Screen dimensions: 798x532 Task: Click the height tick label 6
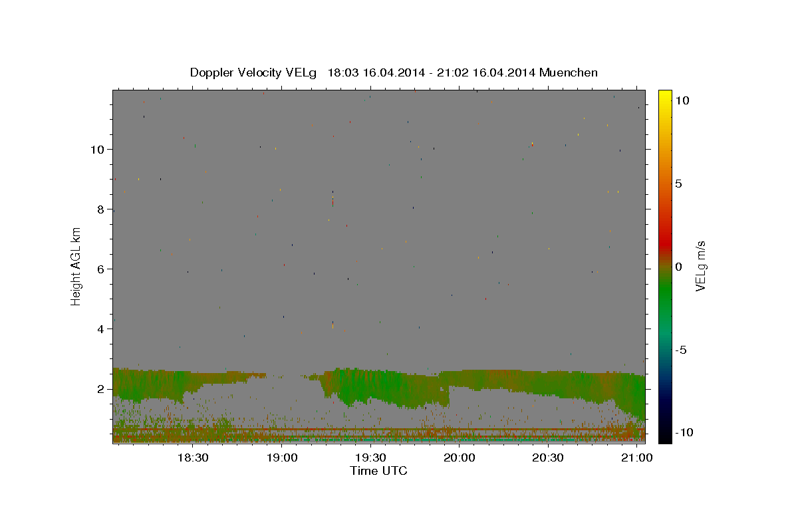tap(101, 269)
